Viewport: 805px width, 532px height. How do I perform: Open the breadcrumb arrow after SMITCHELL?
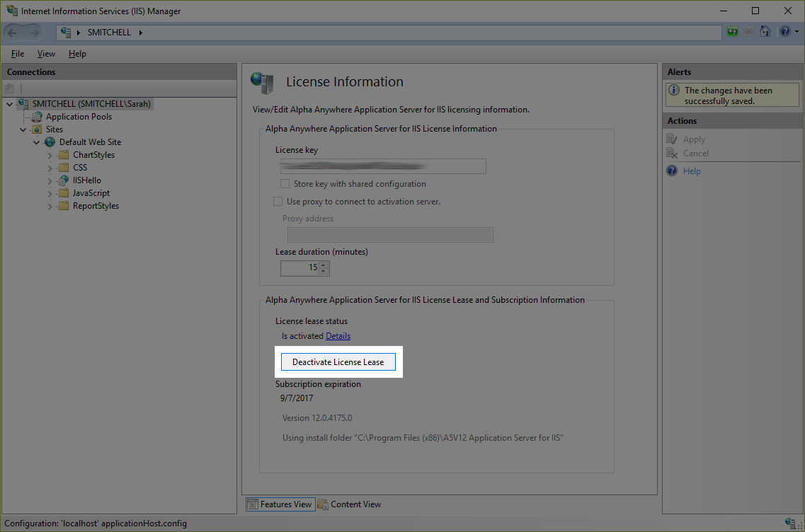point(141,33)
